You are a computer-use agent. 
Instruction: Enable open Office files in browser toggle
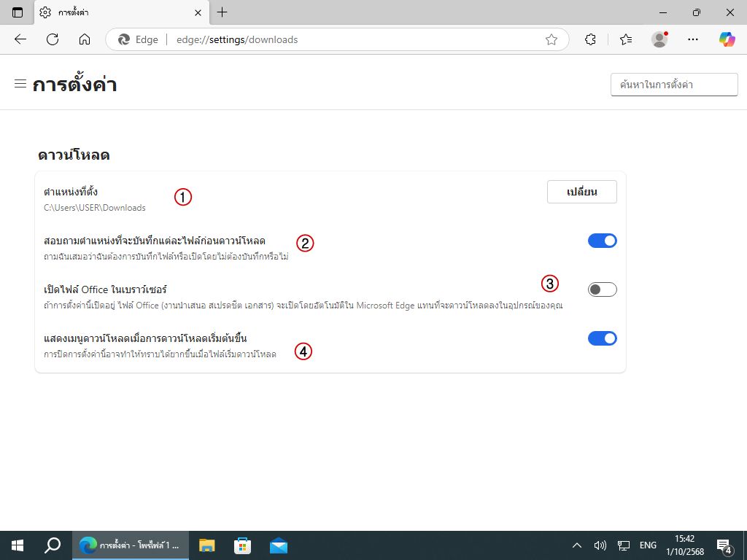point(602,289)
